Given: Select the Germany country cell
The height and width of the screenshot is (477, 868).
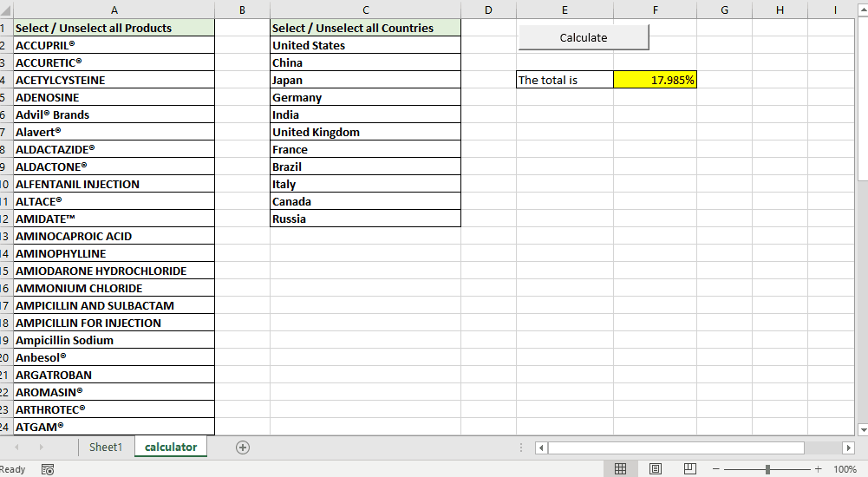Looking at the screenshot, I should (365, 97).
